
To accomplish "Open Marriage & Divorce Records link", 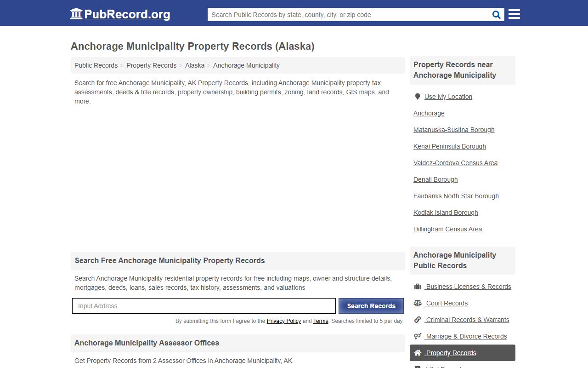I will [467, 336].
